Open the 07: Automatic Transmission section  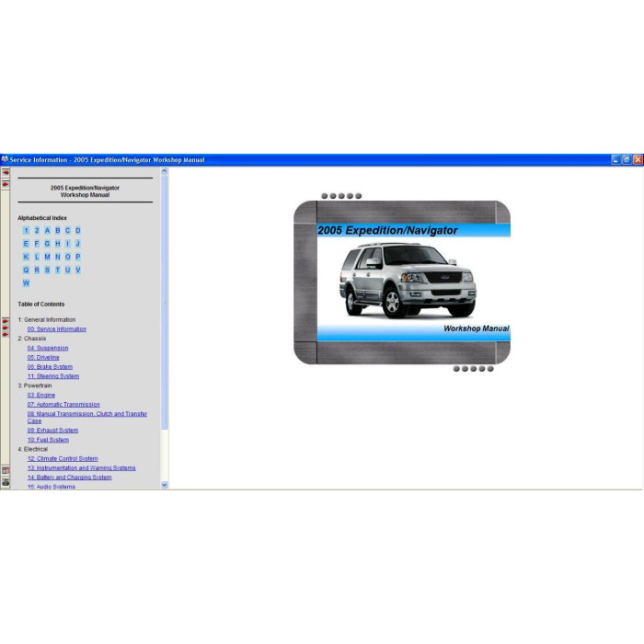coord(63,405)
